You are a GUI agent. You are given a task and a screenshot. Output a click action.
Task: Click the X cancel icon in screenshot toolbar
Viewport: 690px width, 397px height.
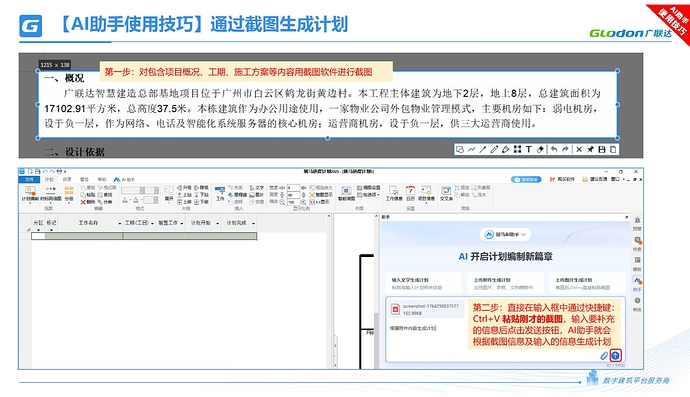tap(579, 150)
